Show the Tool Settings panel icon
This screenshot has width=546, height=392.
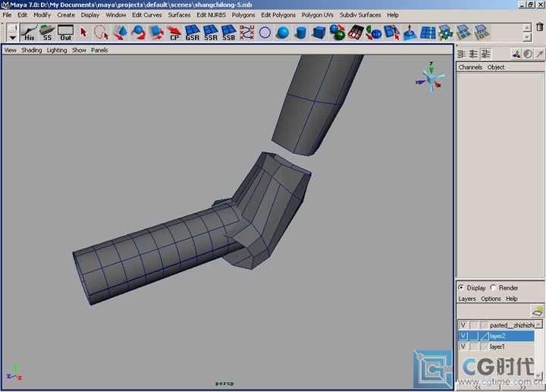tap(473, 54)
